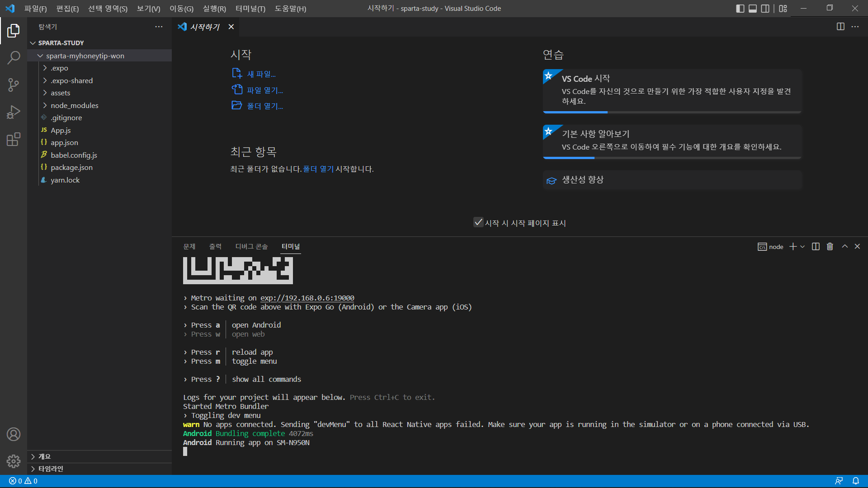This screenshot has height=488, width=868.
Task: Collapse the SPARTA-STUDY workspace section
Action: (99, 43)
